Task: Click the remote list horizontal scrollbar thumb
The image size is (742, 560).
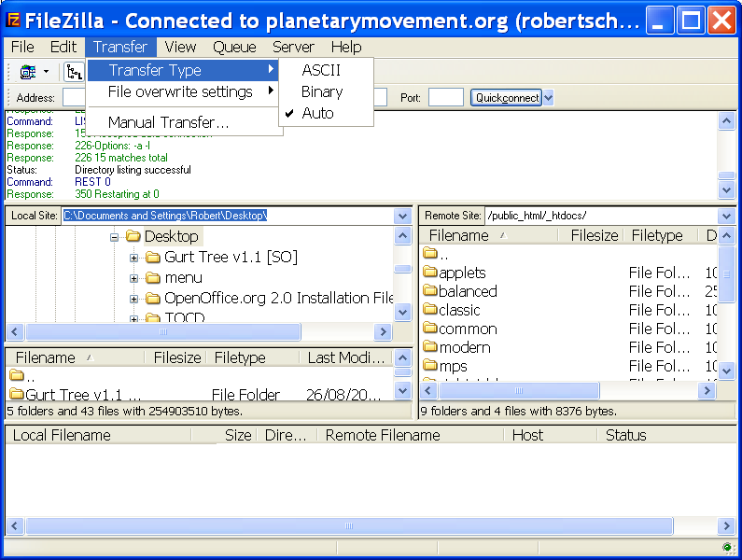Action: coord(519,390)
